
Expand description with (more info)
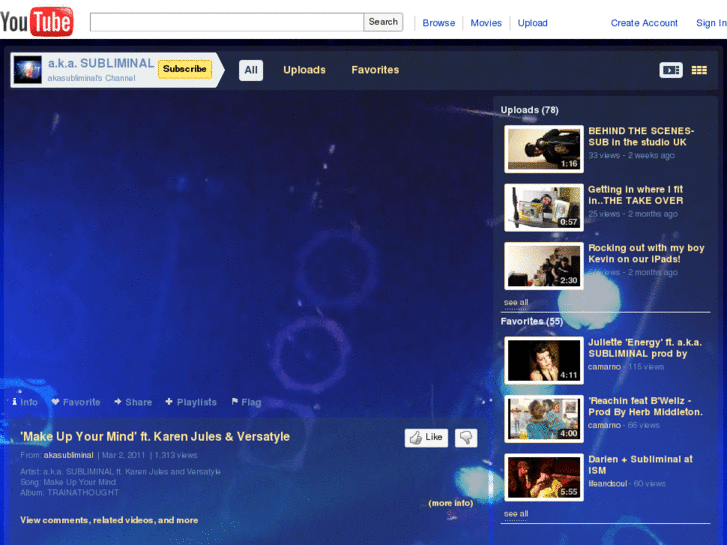pos(451,503)
